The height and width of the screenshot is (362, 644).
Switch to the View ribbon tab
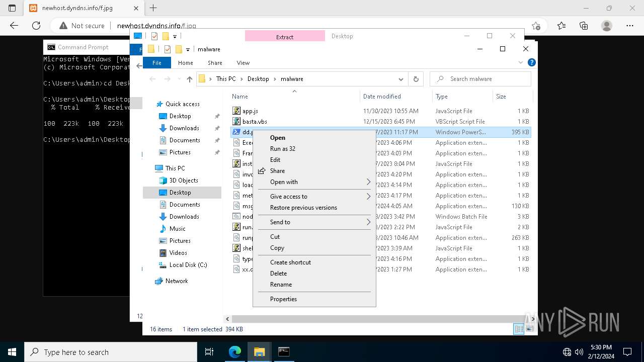click(x=243, y=63)
